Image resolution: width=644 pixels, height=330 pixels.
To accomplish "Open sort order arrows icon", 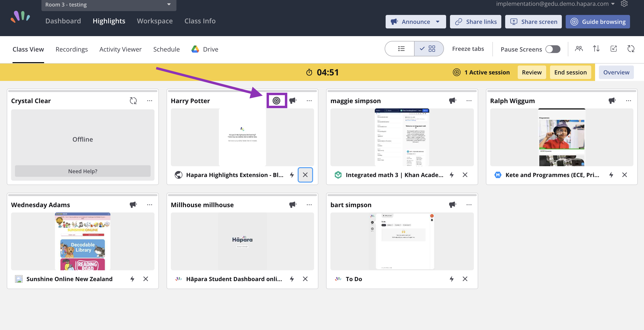I will coord(596,49).
